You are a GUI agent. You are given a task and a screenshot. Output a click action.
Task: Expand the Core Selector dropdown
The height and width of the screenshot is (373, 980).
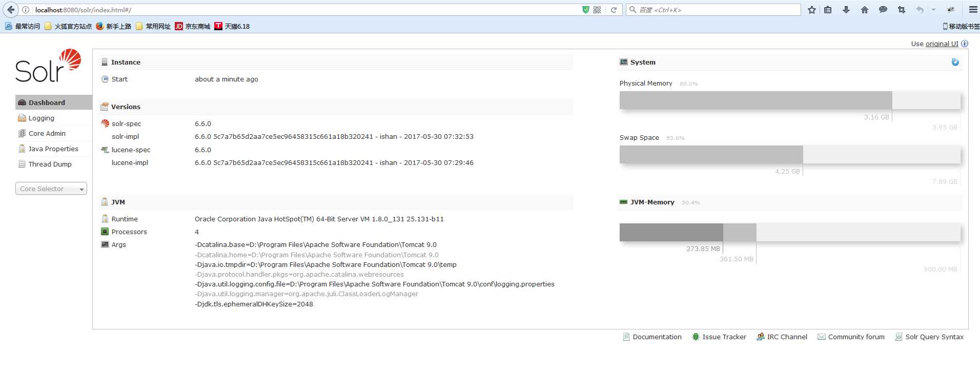point(51,189)
